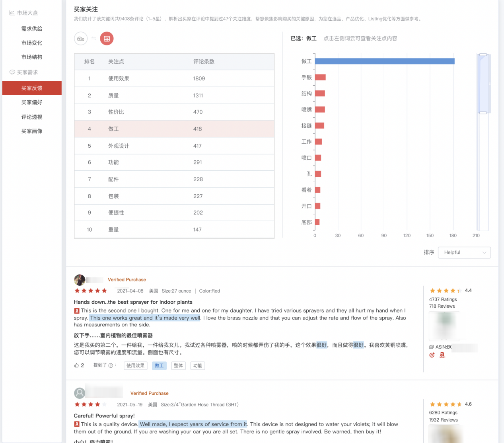
Task: Select the 做工 tag under the first review
Action: click(x=159, y=365)
